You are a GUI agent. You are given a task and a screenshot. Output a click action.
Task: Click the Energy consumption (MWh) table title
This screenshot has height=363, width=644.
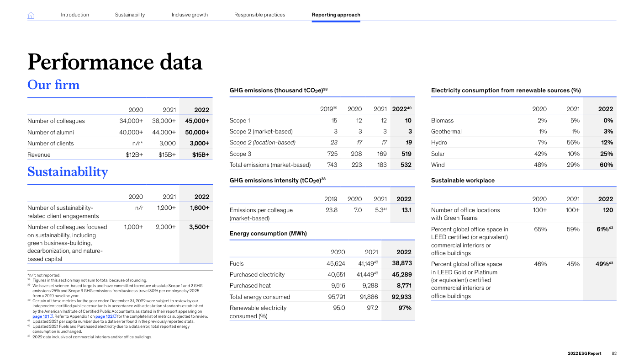point(268,234)
